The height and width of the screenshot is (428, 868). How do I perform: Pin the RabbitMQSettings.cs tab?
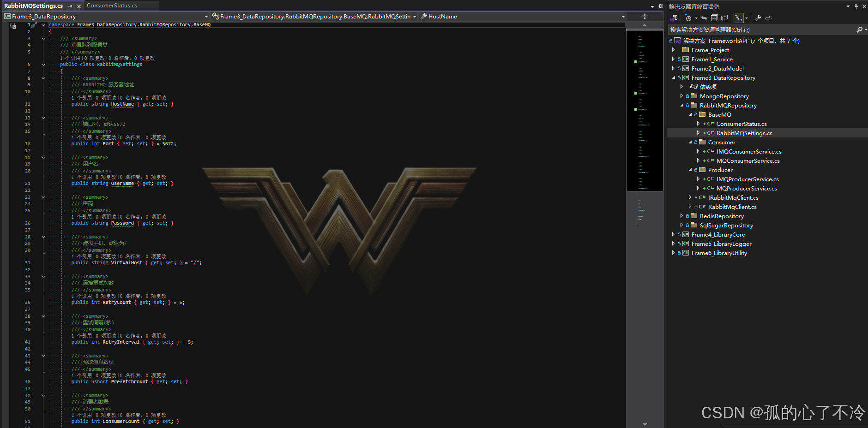(70, 6)
